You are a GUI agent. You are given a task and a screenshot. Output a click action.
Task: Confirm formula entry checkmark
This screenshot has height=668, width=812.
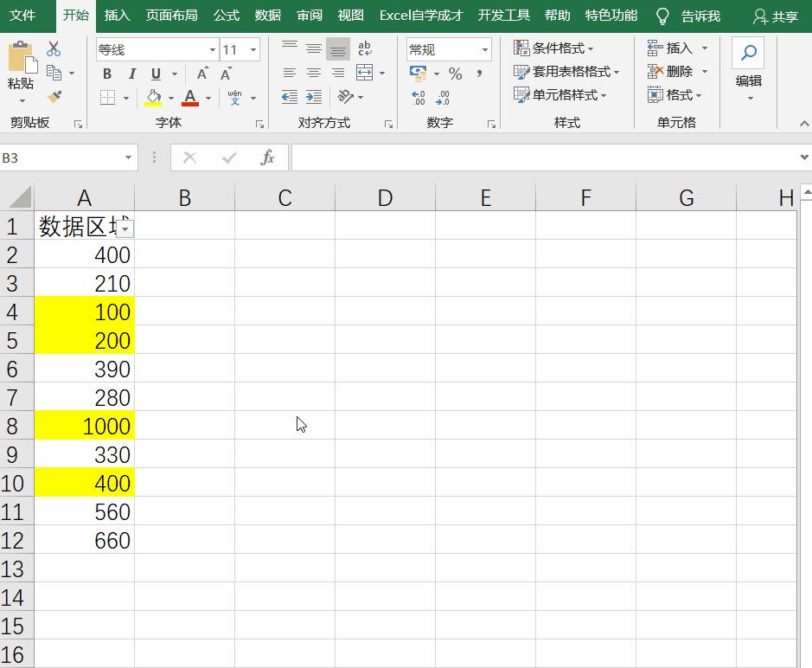(x=229, y=157)
